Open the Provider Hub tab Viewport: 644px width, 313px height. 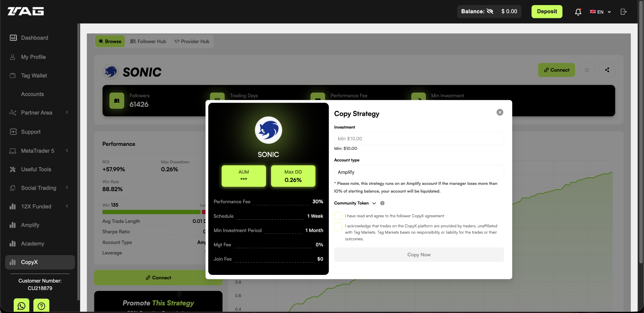point(192,41)
